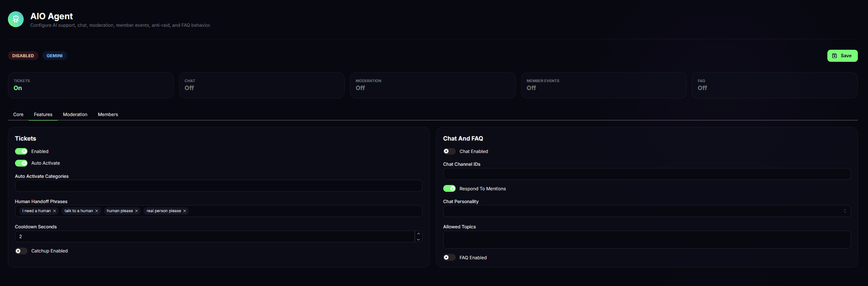Switch to the Core tab
This screenshot has width=868, height=286.
pyautogui.click(x=18, y=115)
